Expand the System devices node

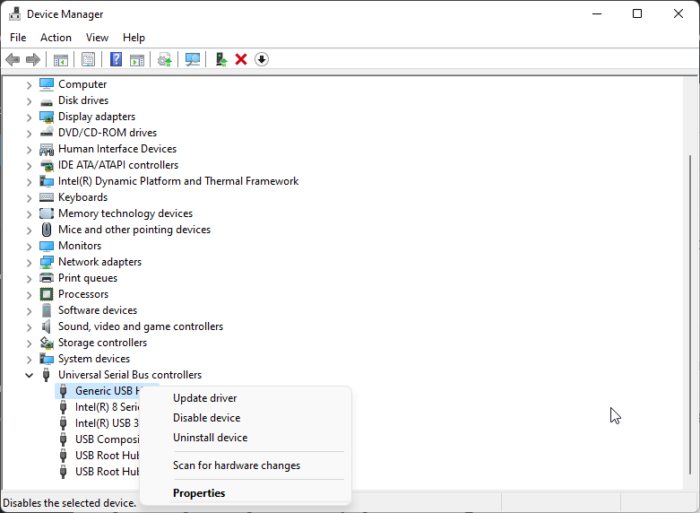29,359
